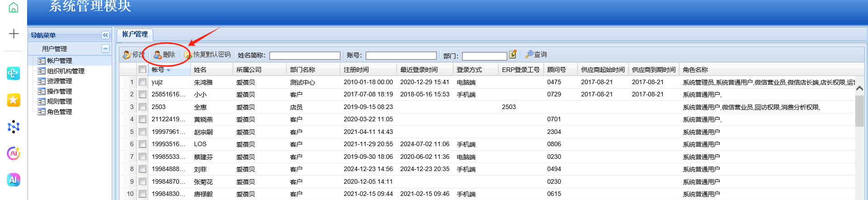Screen dimensions: 868x200
Task: Open the 帐号 column sort dropdown arrow
Action: 169,71
